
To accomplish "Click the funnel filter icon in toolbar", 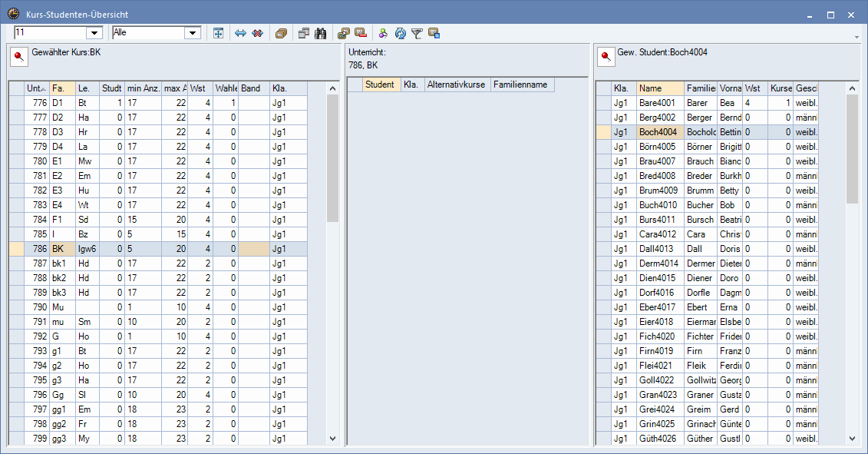I will click(x=417, y=33).
